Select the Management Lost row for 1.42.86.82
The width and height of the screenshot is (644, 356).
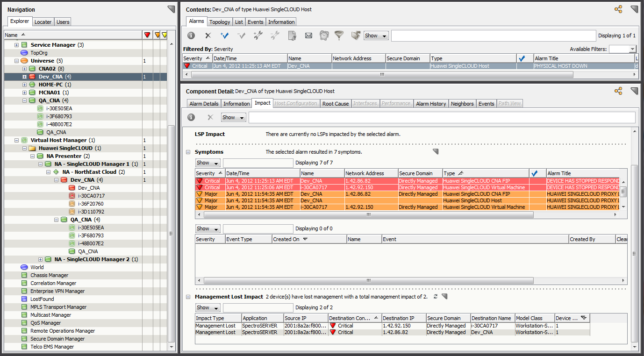tap(393, 332)
